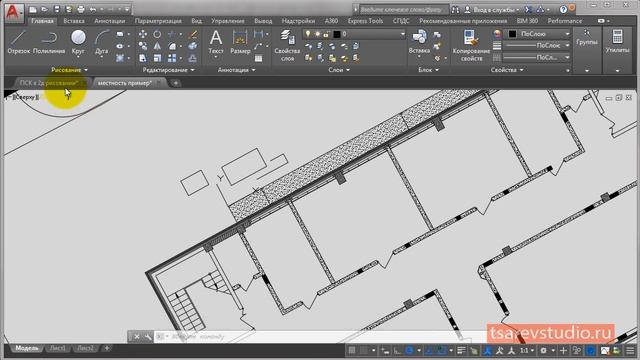Switch to the Лист1 layout tab
Viewport: 640px width, 360px height.
tap(58, 348)
